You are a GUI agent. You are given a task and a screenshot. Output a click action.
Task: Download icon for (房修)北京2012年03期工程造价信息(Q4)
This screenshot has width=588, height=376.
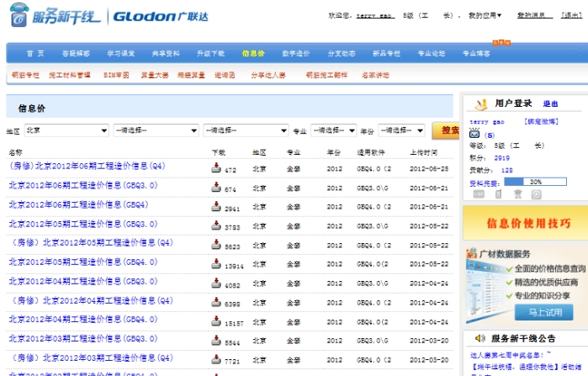(216, 359)
